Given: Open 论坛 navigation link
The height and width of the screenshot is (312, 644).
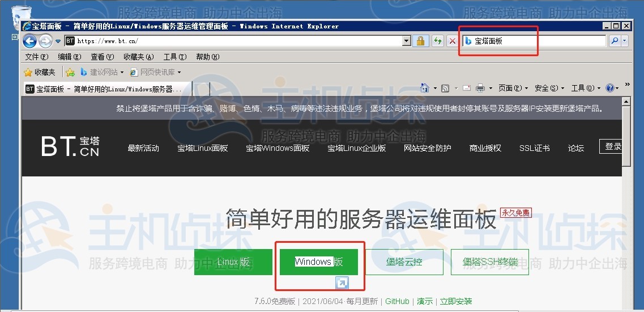Looking at the screenshot, I should pos(576,148).
